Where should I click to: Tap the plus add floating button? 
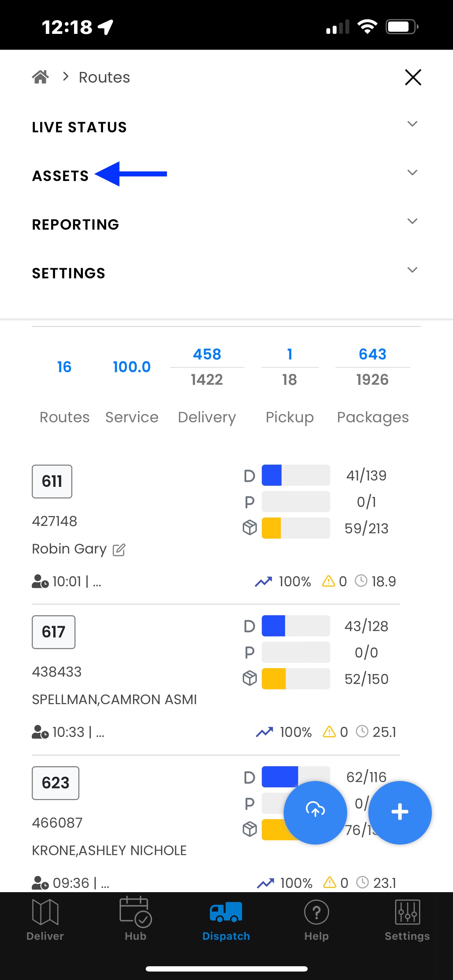[400, 812]
